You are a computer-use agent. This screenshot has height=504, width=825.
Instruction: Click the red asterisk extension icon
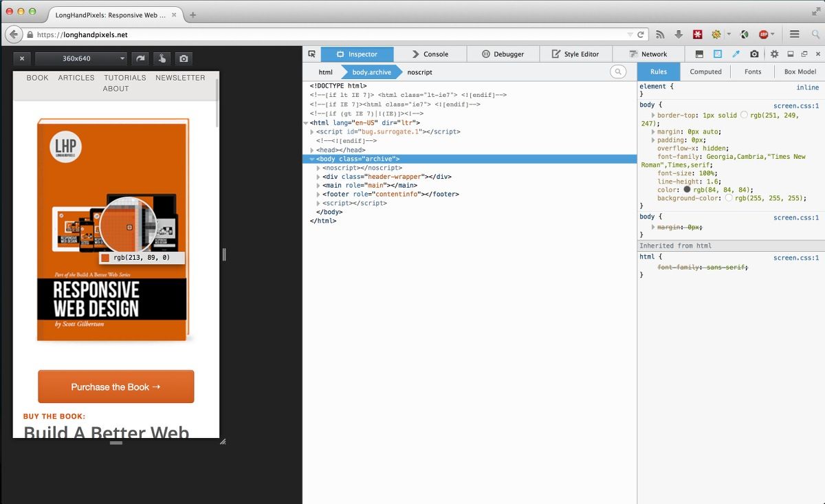(x=697, y=34)
